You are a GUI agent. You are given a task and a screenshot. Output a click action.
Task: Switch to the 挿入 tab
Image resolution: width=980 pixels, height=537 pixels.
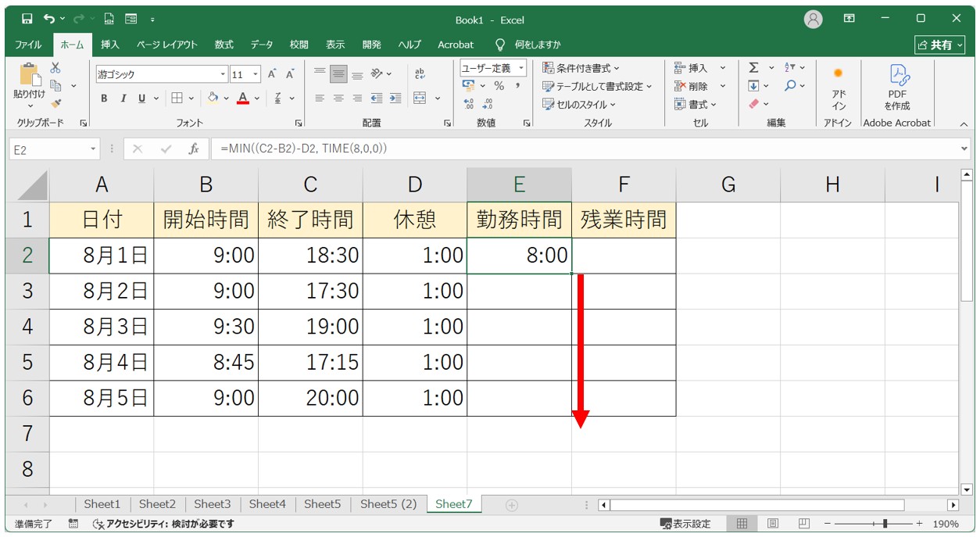(110, 45)
